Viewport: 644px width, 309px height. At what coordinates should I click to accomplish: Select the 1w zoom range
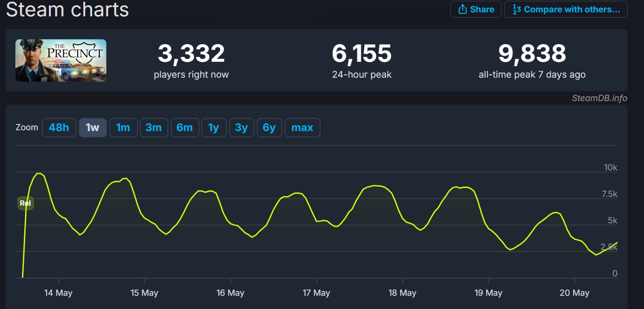[93, 128]
